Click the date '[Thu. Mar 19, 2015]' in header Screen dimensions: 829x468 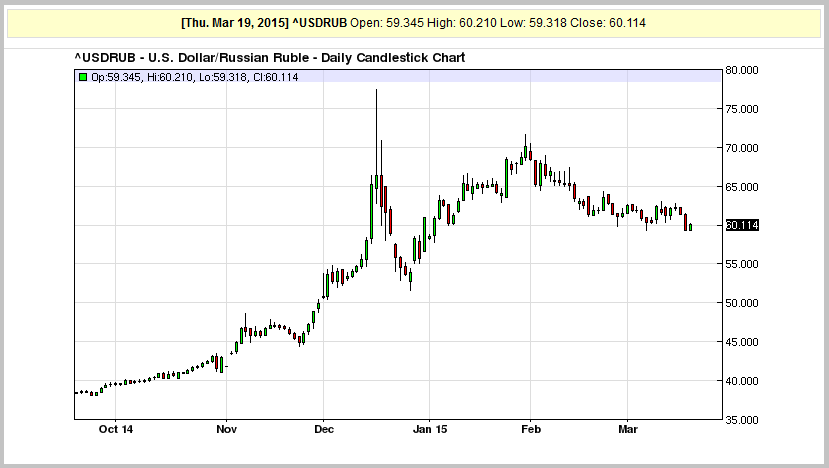(235, 23)
